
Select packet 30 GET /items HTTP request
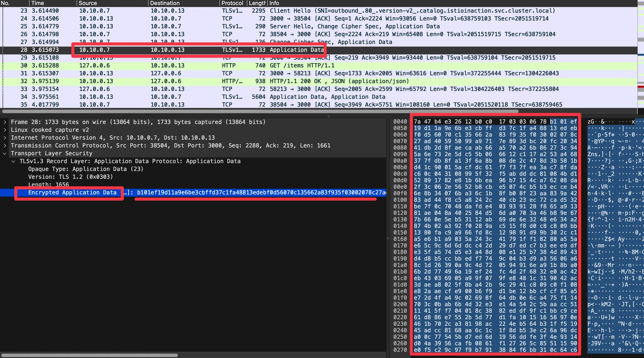(x=302, y=66)
